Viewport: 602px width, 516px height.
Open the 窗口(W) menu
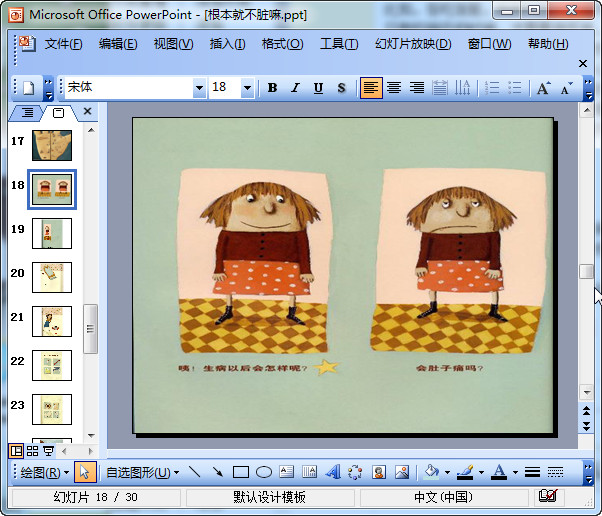pyautogui.click(x=489, y=44)
